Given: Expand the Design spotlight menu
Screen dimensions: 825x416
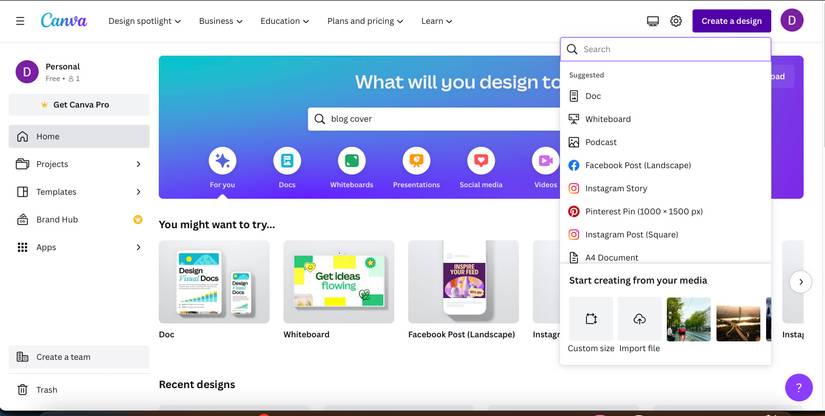Looking at the screenshot, I should (145, 21).
